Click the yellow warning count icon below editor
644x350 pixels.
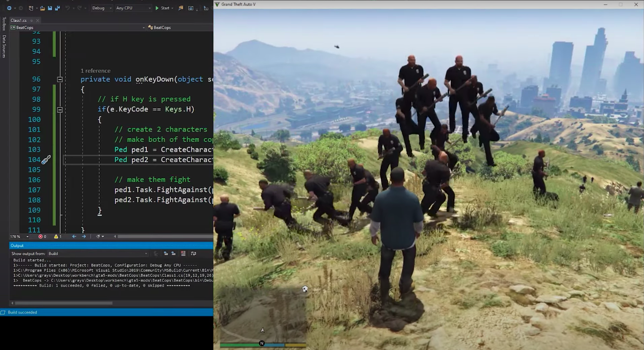[x=56, y=236]
